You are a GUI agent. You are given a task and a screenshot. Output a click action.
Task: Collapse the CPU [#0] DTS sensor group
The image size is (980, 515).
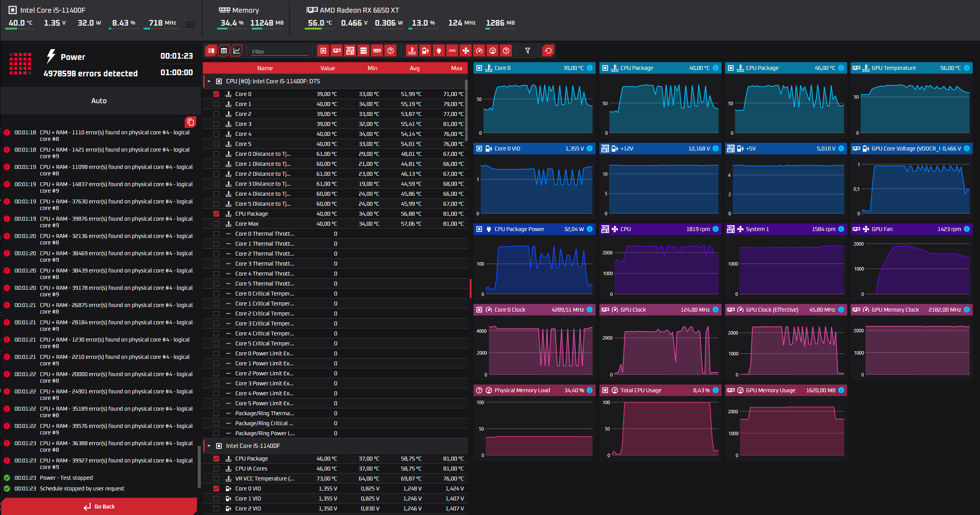tap(209, 81)
